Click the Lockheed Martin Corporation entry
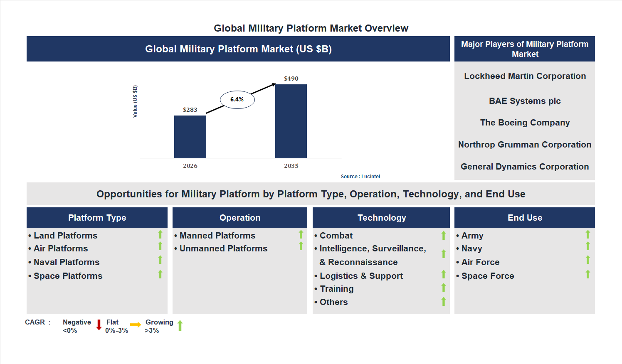The image size is (622, 364). click(x=525, y=76)
